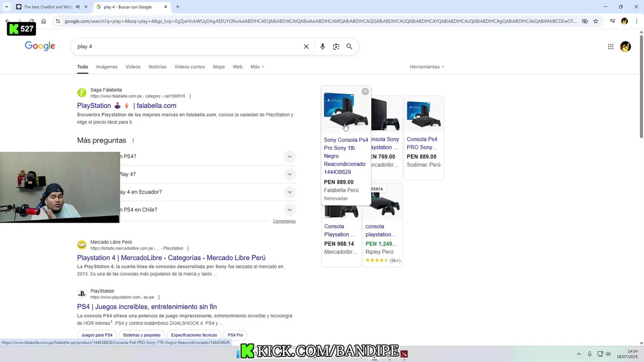The height and width of the screenshot is (362, 644).
Task: Click the small badge icon on Falabella product card
Action: point(365,92)
